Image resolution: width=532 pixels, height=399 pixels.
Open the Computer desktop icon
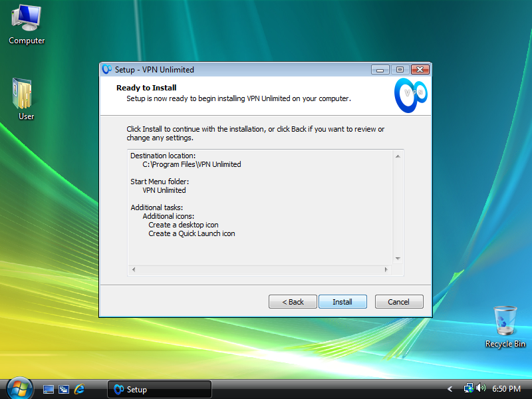[x=27, y=25]
